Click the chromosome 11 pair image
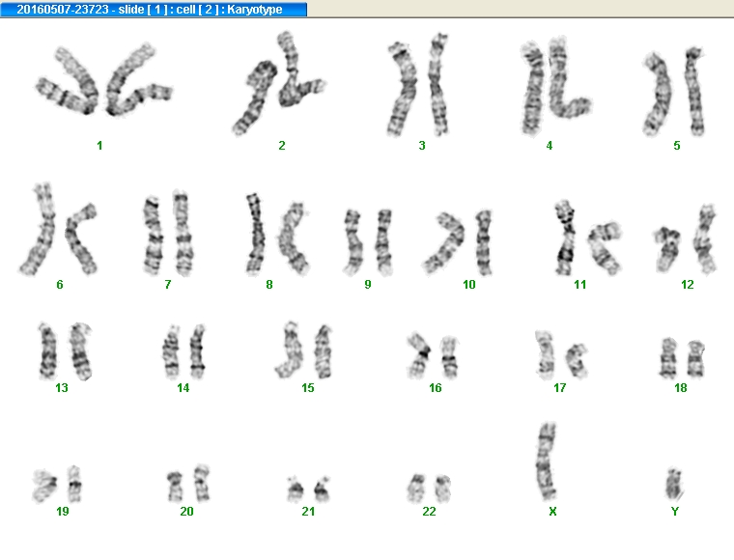This screenshot has height=560, width=734. tap(588, 238)
